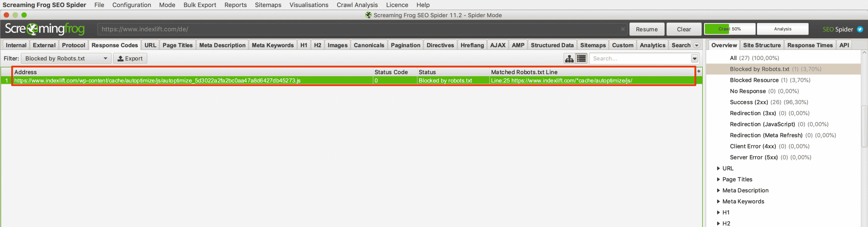Open the Licence menu

click(397, 5)
